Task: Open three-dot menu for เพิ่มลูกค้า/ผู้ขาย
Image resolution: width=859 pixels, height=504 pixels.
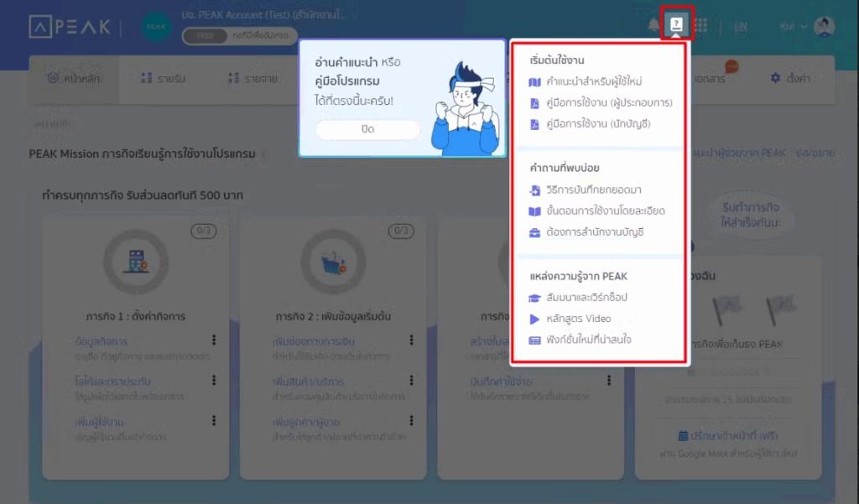Action: 411,421
